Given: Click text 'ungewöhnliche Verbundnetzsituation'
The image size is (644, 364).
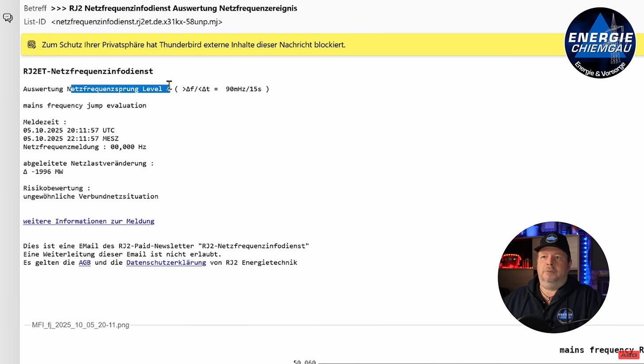Looking at the screenshot, I should (91, 197).
